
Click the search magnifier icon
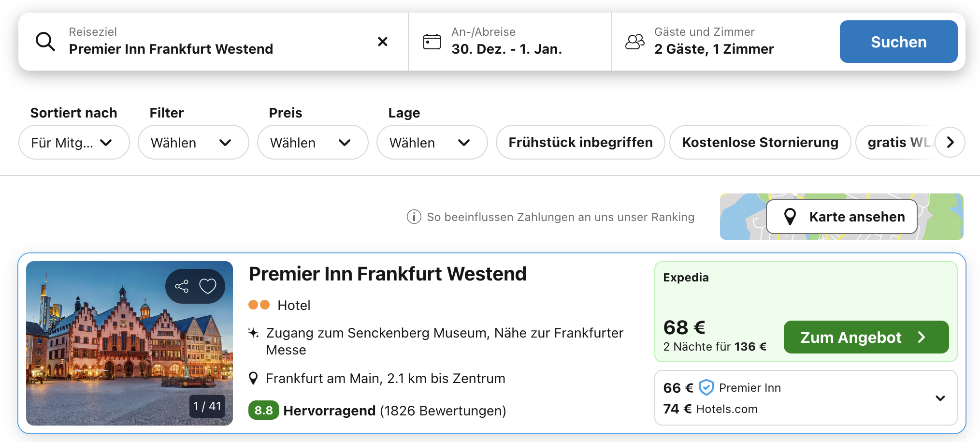click(45, 42)
